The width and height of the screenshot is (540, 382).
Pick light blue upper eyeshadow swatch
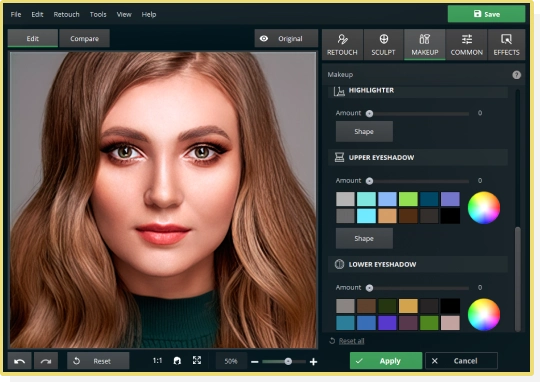coord(387,199)
